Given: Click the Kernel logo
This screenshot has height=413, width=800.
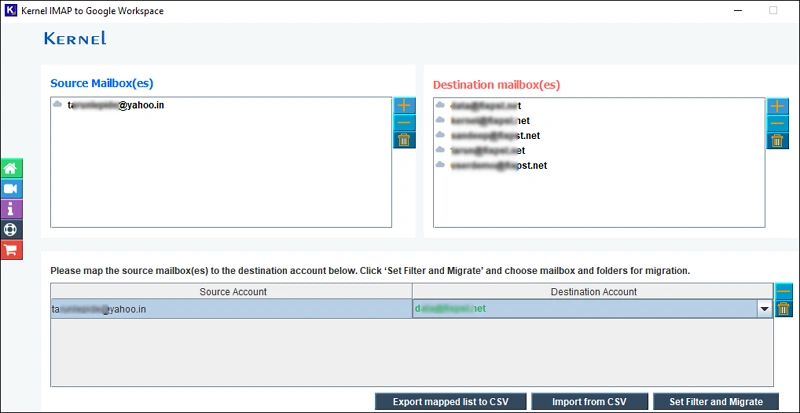Looking at the screenshot, I should [75, 38].
